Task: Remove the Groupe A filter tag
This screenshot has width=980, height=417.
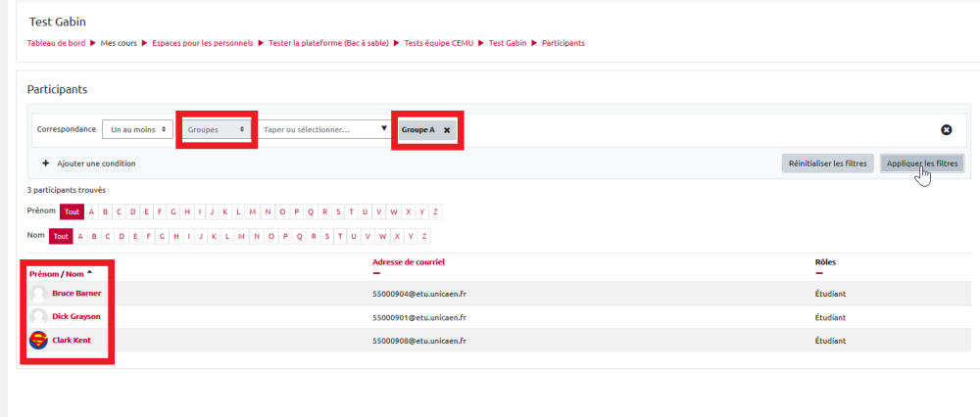Action: click(x=447, y=129)
